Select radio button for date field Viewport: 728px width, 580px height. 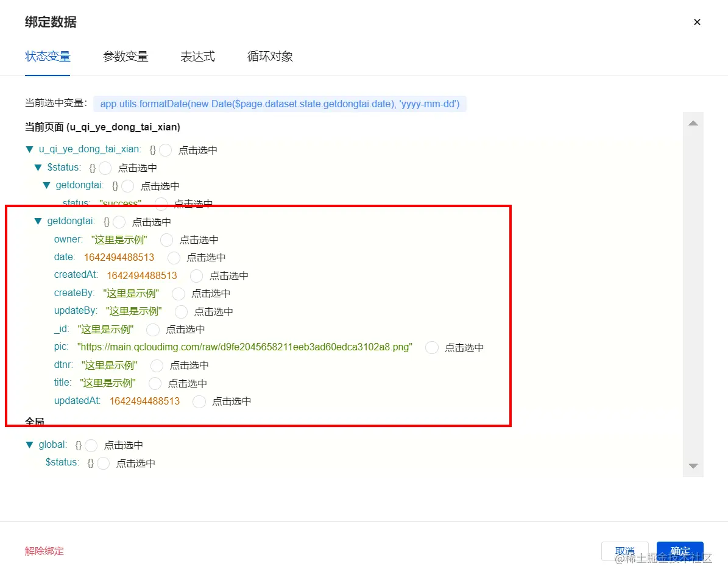click(174, 258)
